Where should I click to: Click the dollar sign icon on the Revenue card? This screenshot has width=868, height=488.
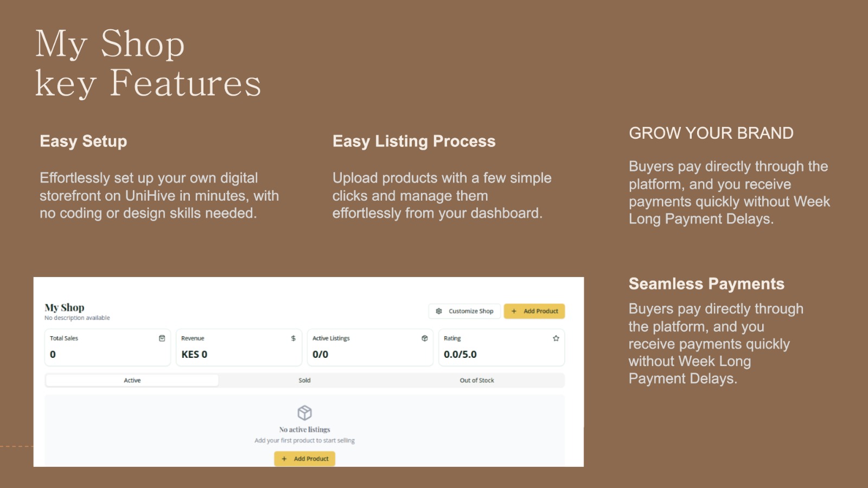tap(293, 338)
